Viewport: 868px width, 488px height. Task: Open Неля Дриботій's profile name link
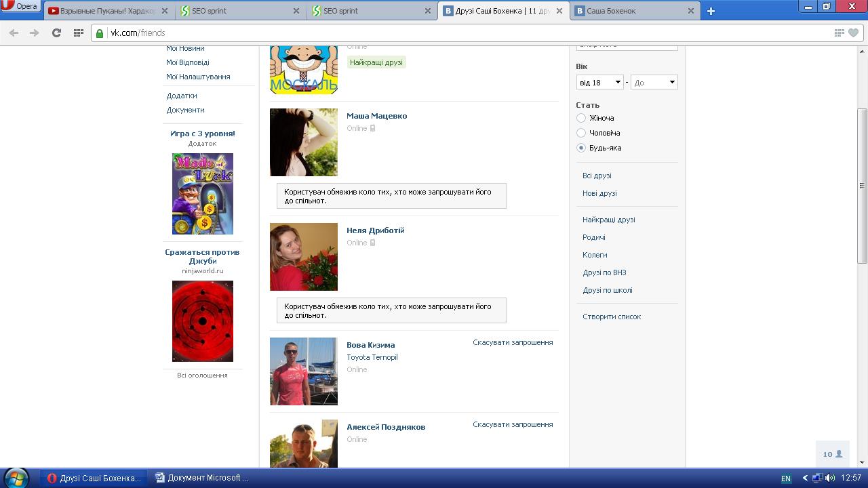pyautogui.click(x=375, y=230)
